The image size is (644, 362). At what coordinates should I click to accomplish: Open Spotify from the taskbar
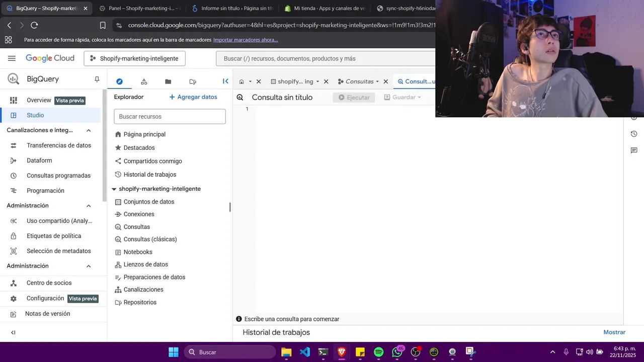[379, 352]
